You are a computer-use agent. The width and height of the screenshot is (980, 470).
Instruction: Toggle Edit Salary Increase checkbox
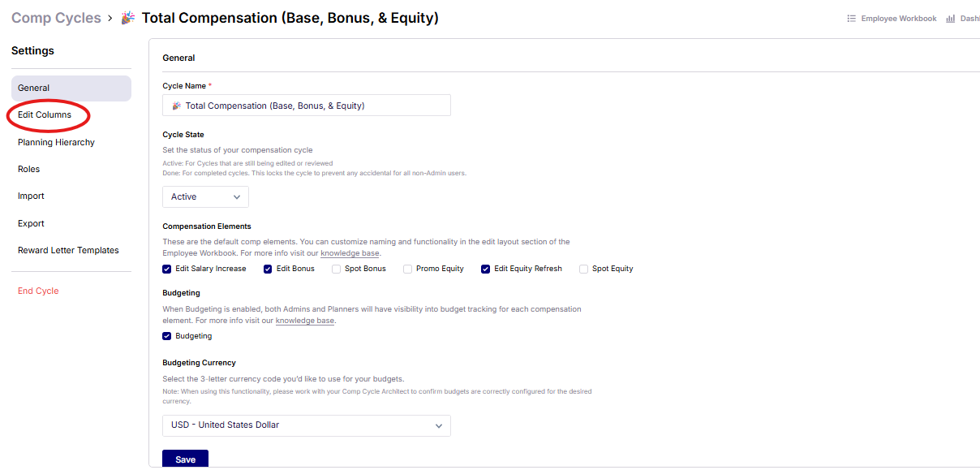pyautogui.click(x=167, y=269)
